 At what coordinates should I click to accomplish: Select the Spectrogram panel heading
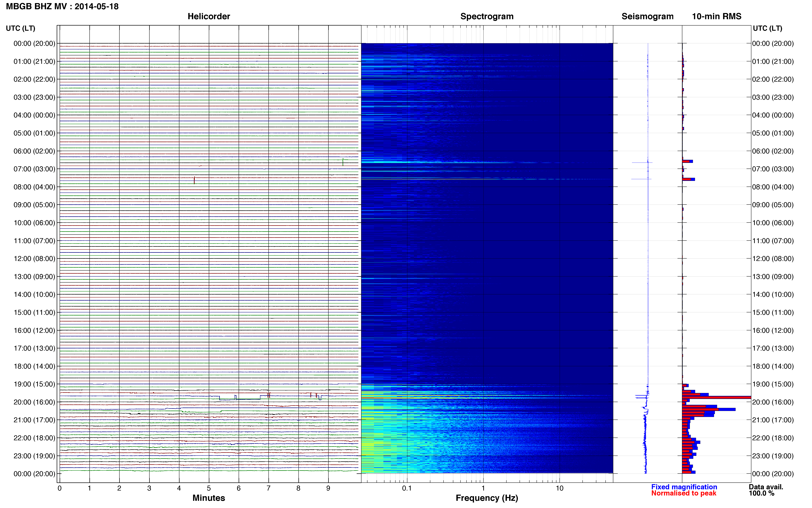point(487,16)
